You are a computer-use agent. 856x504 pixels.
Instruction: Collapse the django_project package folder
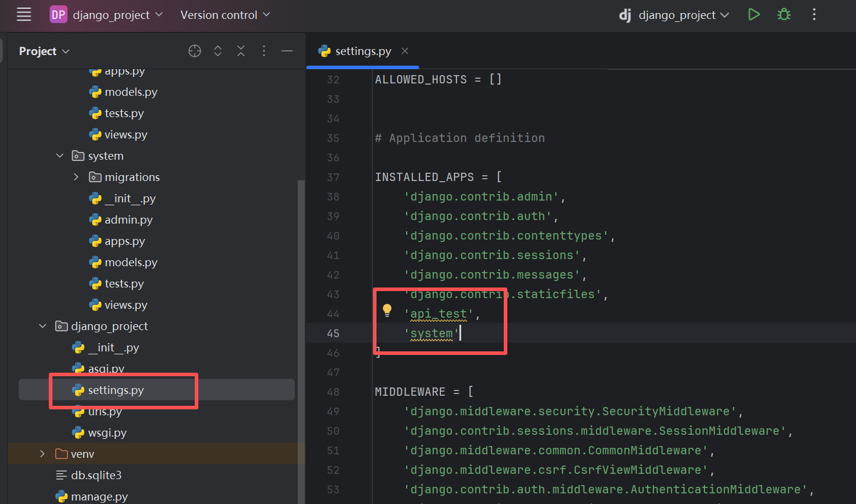pyautogui.click(x=43, y=326)
